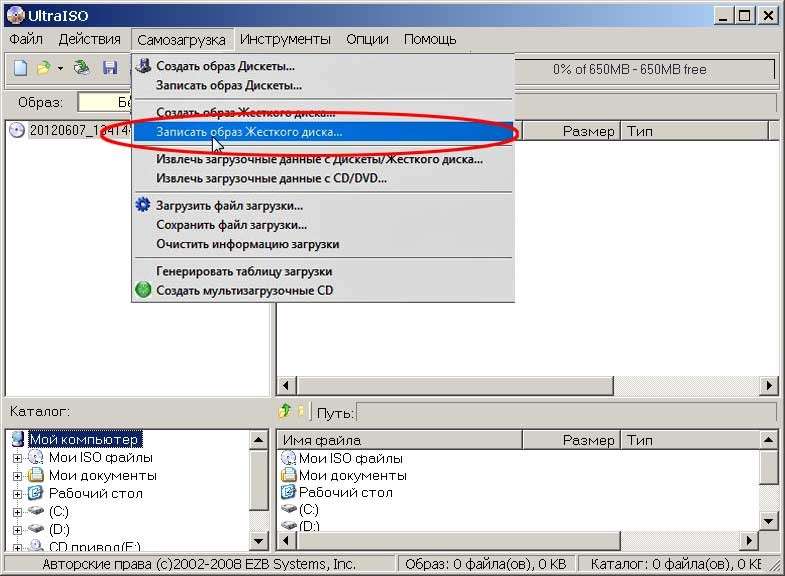
Task: Click lower file list scrollbar up arrow
Action: (768, 440)
